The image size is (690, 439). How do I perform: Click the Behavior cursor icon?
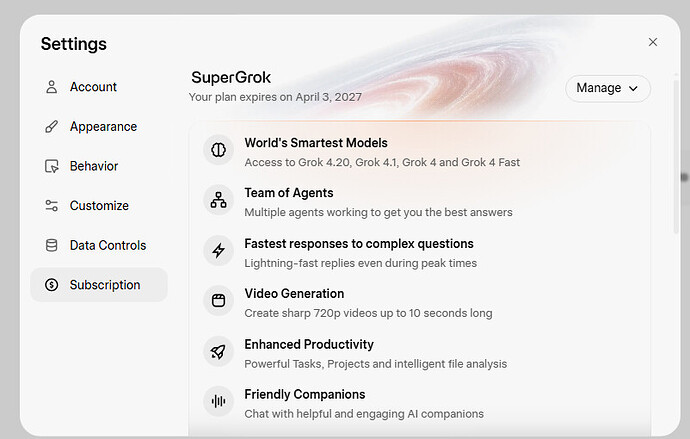51,166
